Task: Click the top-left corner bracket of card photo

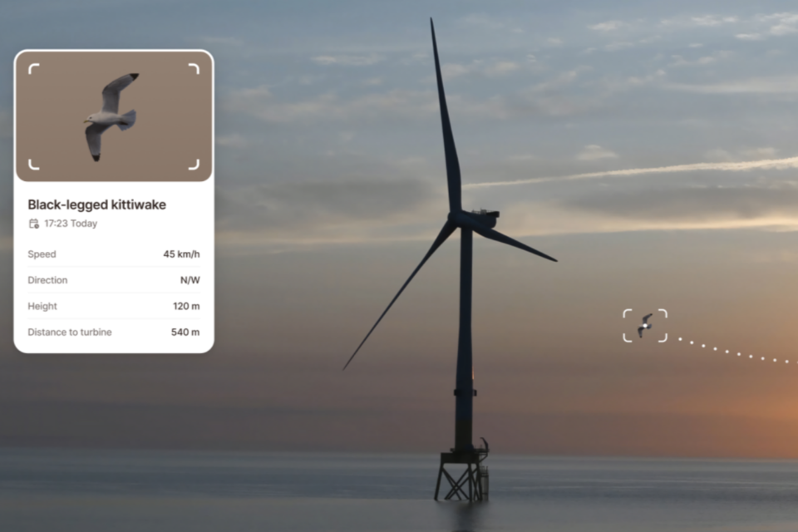Action: pyautogui.click(x=33, y=68)
